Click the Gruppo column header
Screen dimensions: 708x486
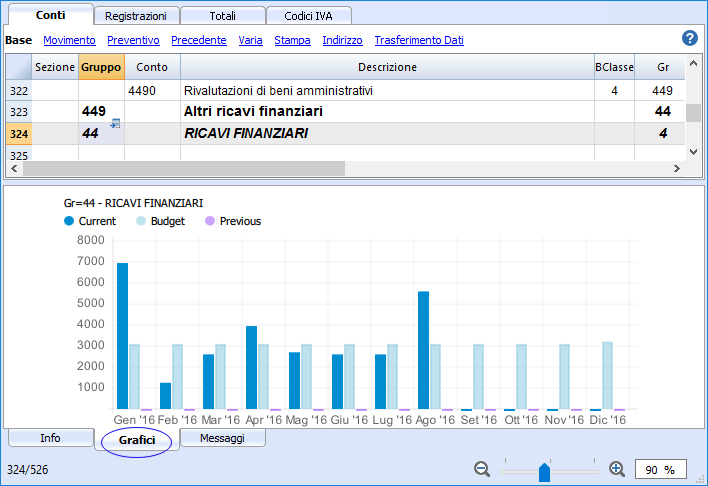point(101,67)
